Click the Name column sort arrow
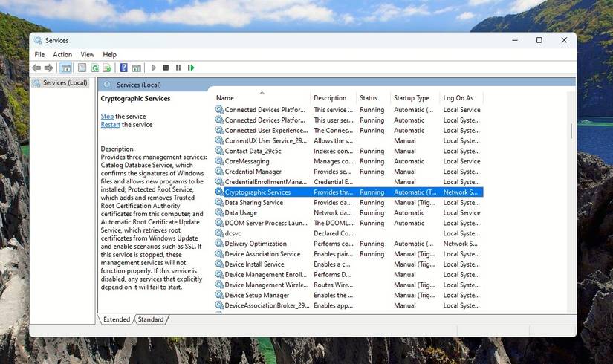Image resolution: width=613 pixels, height=364 pixels. (x=262, y=93)
